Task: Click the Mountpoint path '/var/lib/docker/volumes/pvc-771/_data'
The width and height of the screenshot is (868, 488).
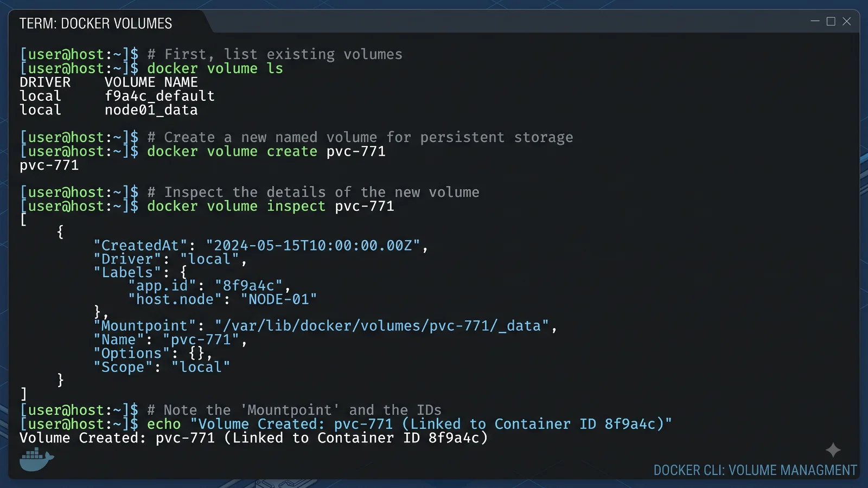Action: click(382, 326)
